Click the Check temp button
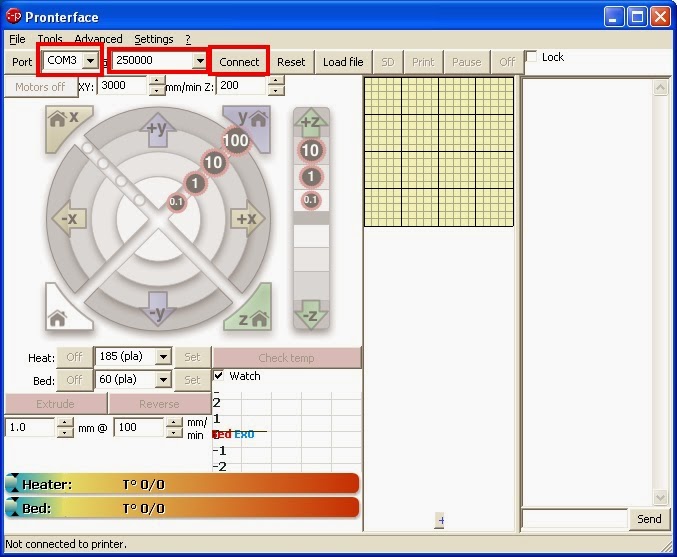677x557 pixels. (287, 358)
